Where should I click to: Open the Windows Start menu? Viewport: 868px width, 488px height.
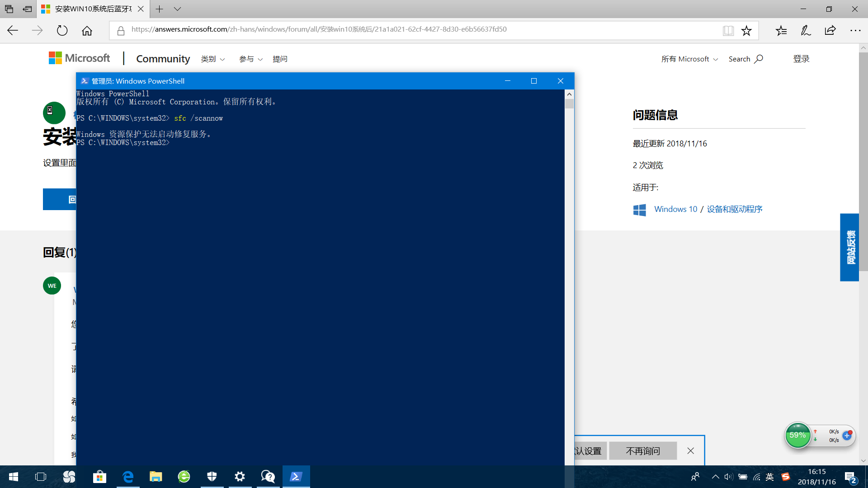pyautogui.click(x=14, y=477)
